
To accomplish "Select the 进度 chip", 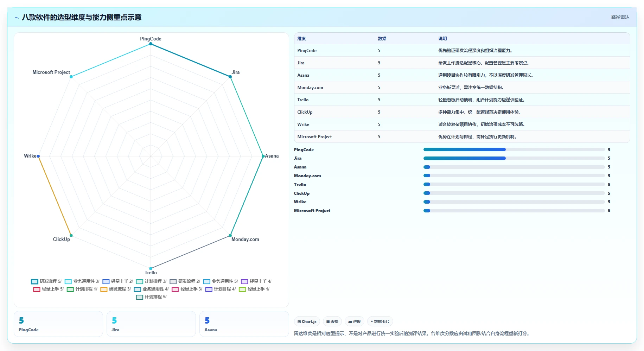I will (x=355, y=321).
